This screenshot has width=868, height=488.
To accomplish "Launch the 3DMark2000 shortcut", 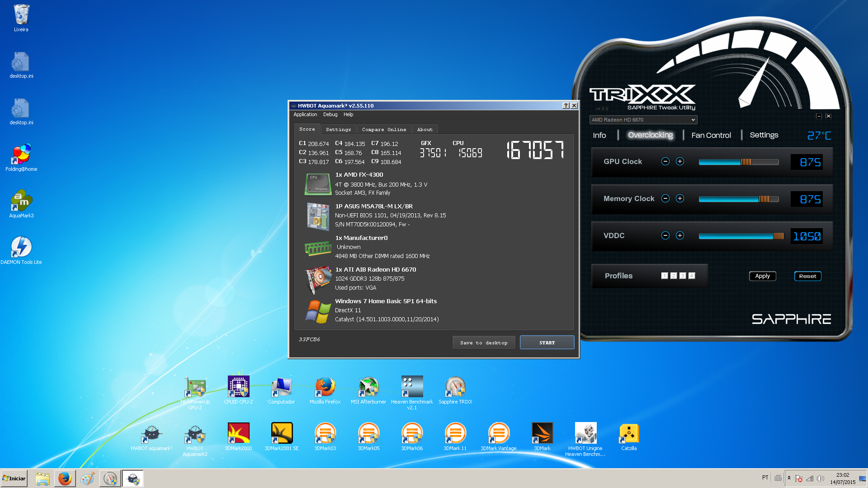I will pos(238,437).
